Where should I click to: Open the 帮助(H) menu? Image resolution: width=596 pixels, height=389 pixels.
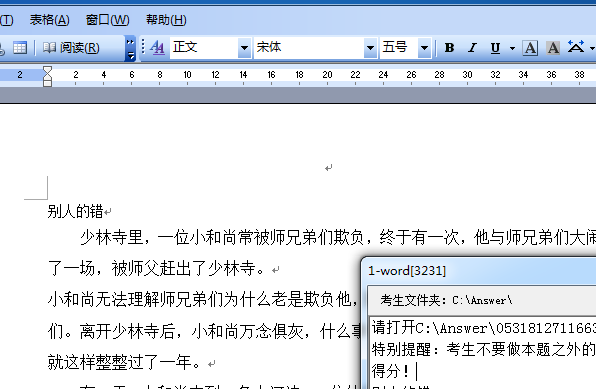click(x=166, y=20)
